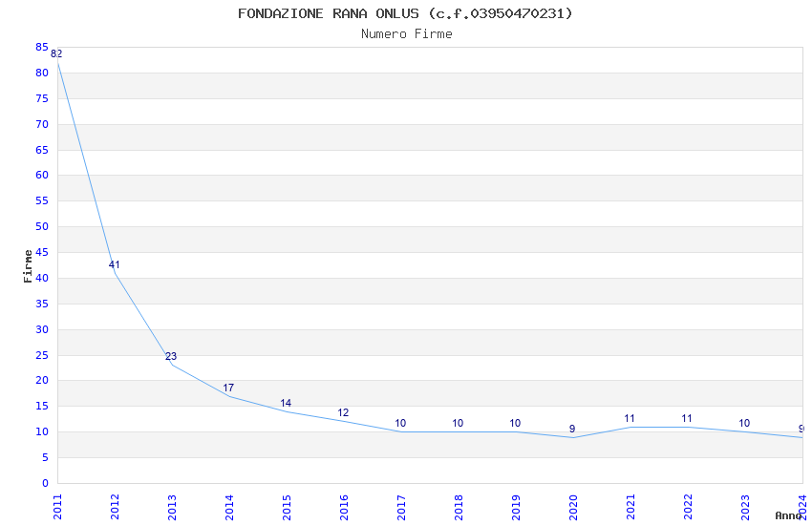Image resolution: width=812 pixels, height=525 pixels.
Task: Click the 10 label above 2023
Action: [x=744, y=423]
